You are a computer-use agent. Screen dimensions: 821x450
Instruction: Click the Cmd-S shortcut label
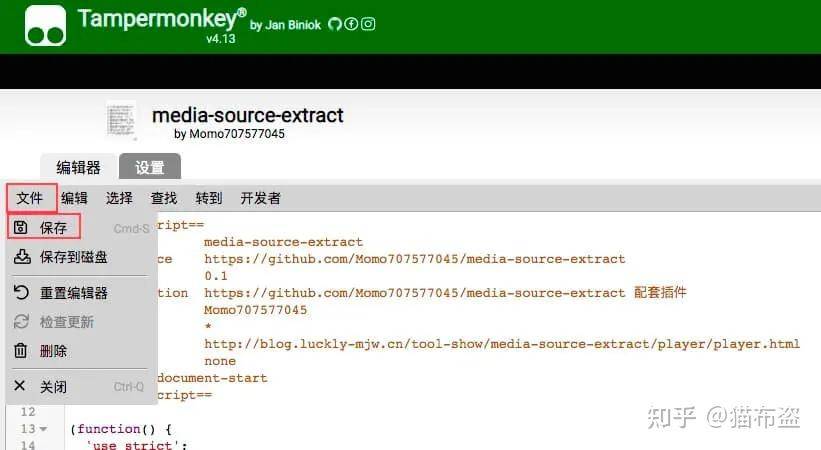click(131, 228)
